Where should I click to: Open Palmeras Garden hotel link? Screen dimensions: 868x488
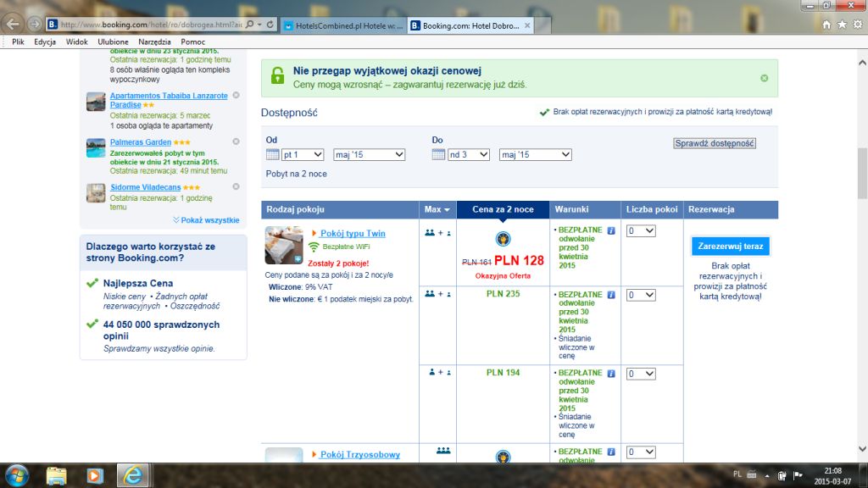[141, 142]
